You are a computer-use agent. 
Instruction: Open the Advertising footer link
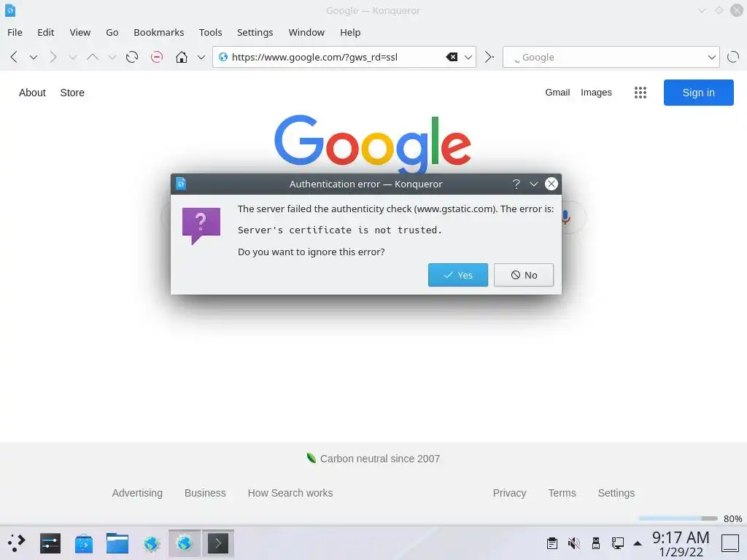(x=137, y=493)
